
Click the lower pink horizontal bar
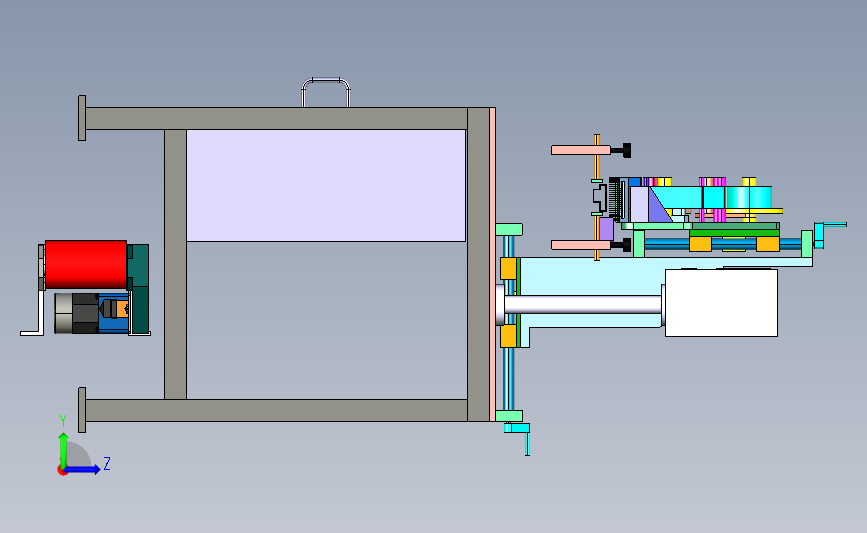[581, 245]
